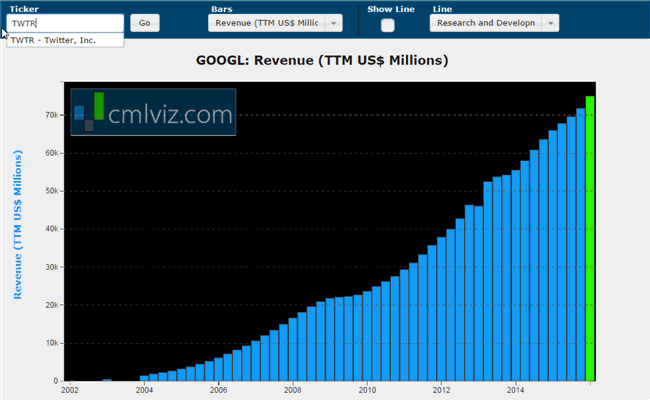Click the Line label above the dropdown
Screen dimensions: 650x400
[442, 9]
